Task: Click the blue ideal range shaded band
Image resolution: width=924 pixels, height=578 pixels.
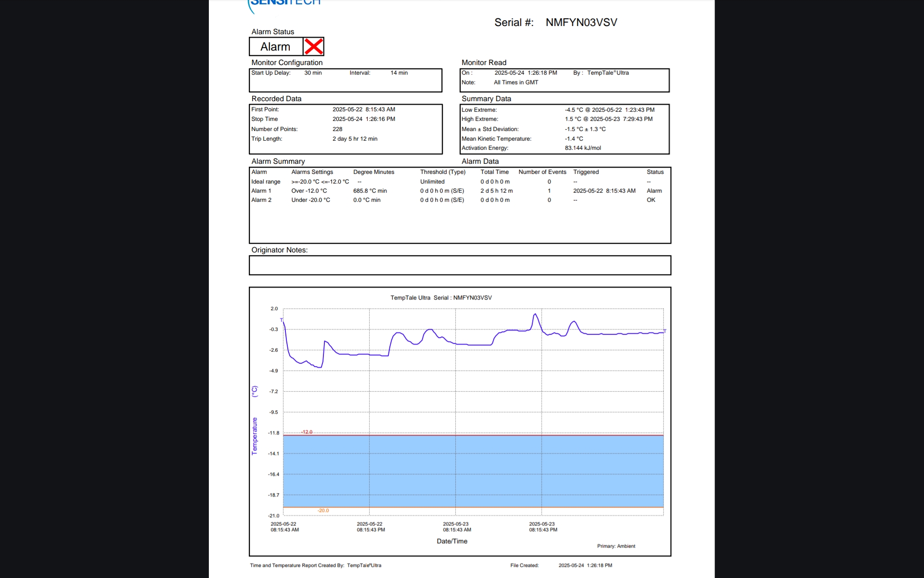Action: 473,471
